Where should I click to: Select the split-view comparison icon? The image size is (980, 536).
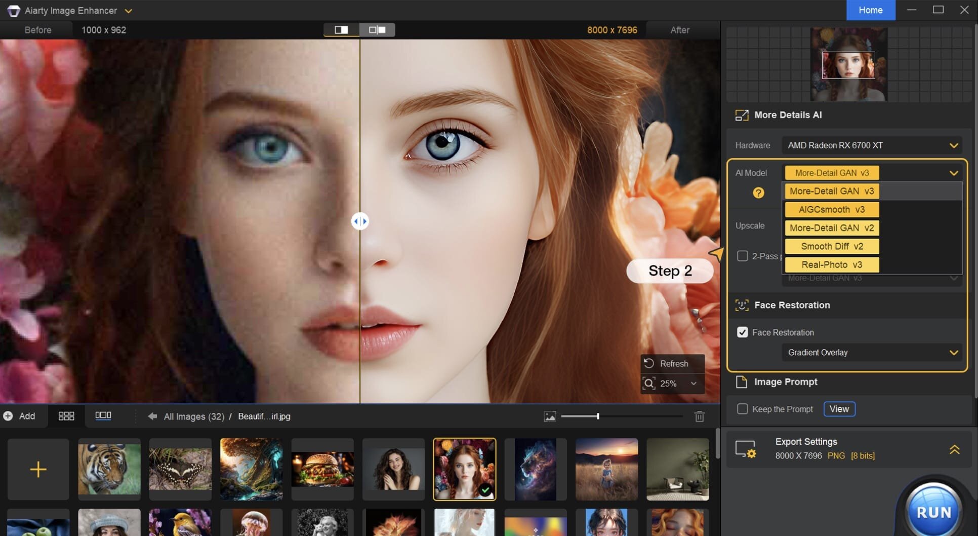pos(341,30)
